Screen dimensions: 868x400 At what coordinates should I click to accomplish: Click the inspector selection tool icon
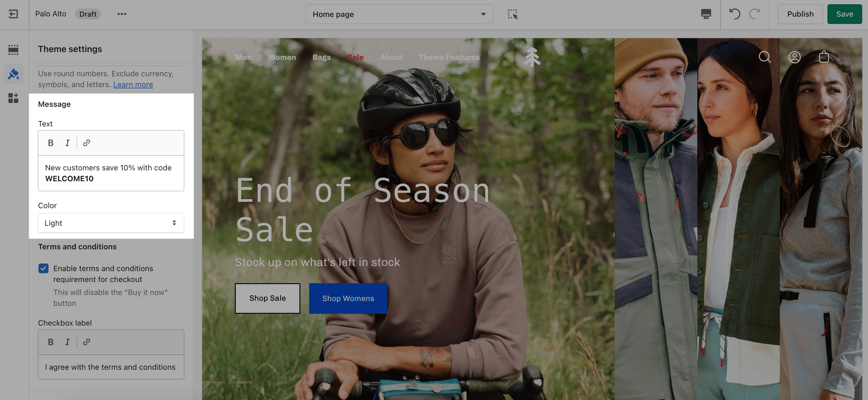[x=512, y=14]
